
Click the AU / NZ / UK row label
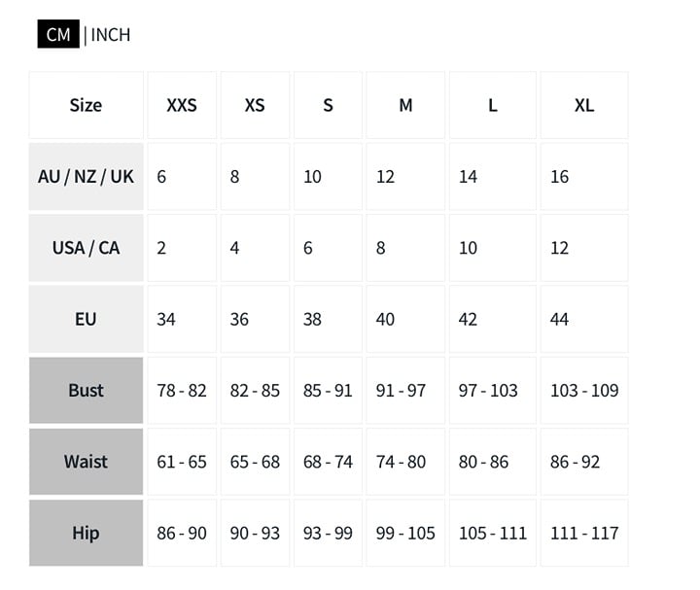click(x=87, y=176)
